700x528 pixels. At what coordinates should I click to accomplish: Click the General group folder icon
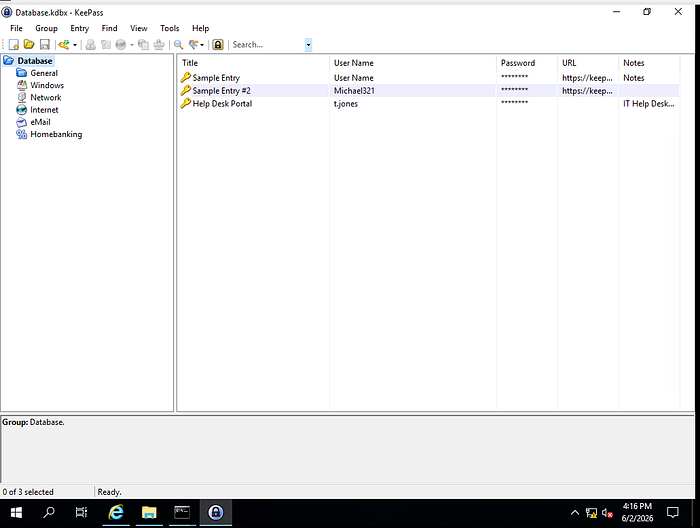pyautogui.click(x=21, y=73)
